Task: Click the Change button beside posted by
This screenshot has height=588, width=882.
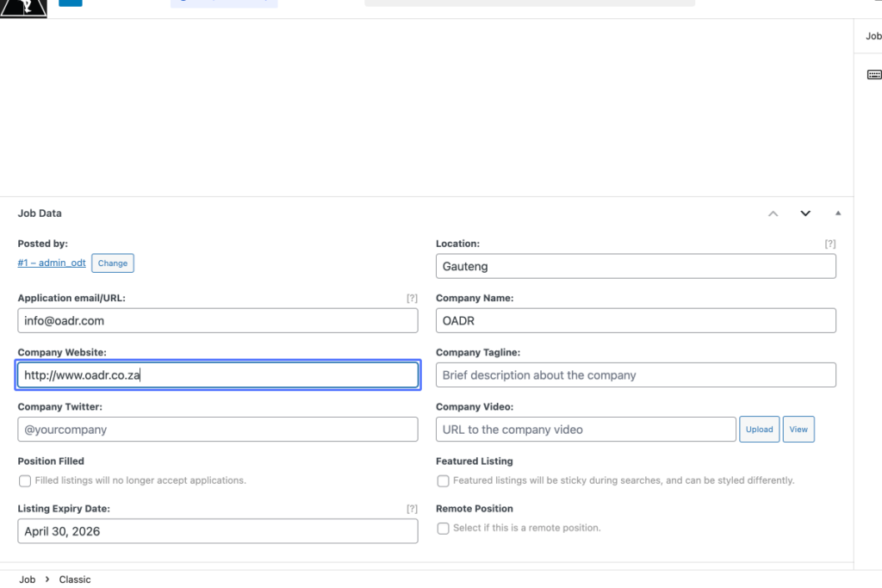Action: [x=113, y=263]
